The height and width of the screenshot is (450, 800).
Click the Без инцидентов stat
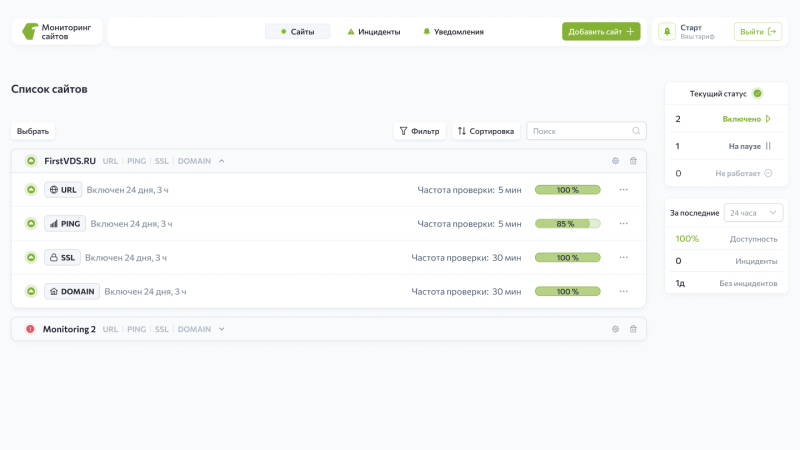[726, 283]
